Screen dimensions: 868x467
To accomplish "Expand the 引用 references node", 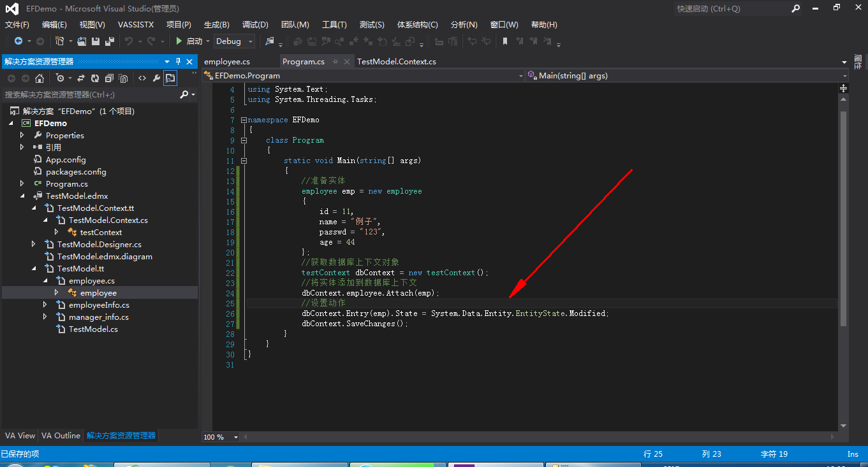I will pos(22,147).
